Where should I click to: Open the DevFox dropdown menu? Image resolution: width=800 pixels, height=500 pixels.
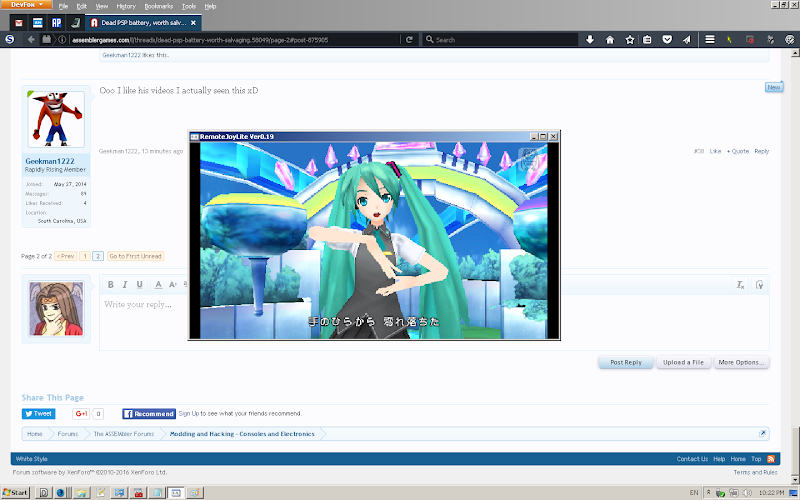click(x=26, y=5)
